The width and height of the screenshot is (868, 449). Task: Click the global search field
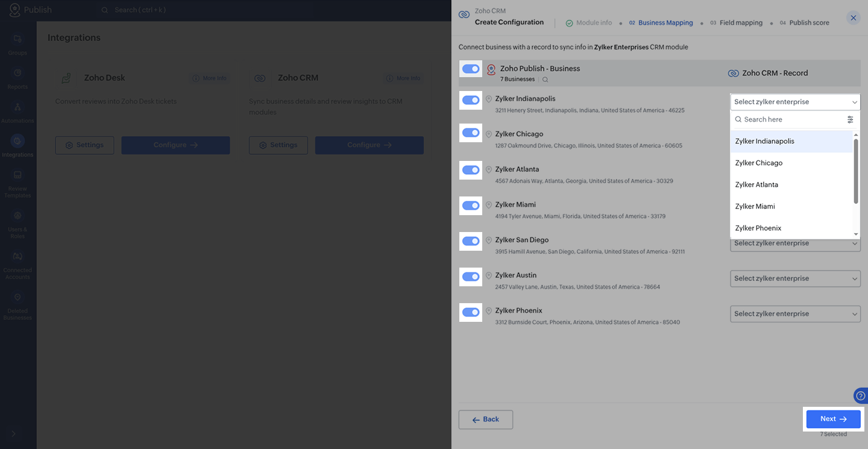140,10
